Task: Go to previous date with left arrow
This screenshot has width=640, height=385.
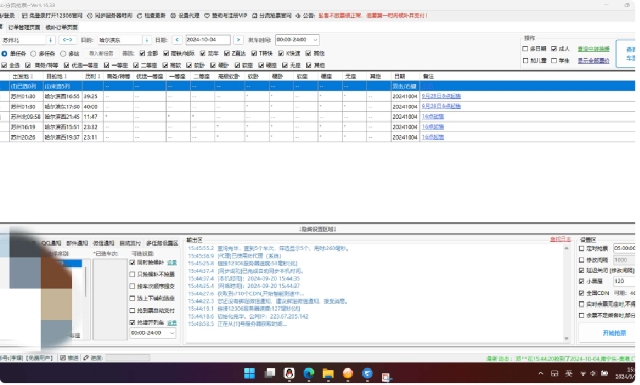Action: click(x=177, y=40)
